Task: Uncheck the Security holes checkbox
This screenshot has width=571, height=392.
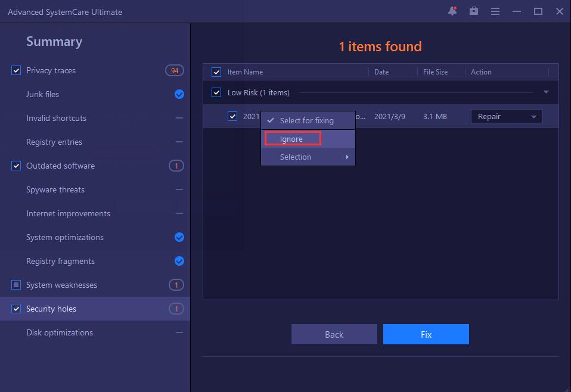Action: tap(16, 309)
